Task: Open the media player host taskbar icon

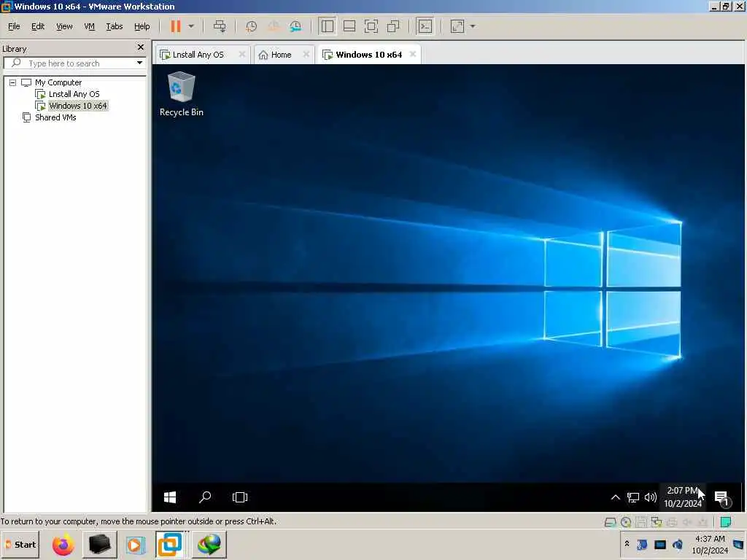Action: click(x=136, y=545)
